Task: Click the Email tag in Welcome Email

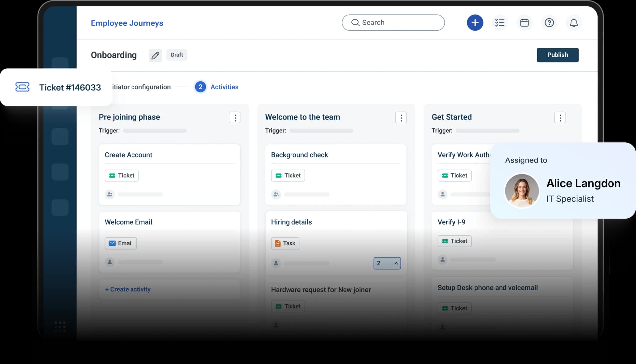Action: tap(121, 243)
